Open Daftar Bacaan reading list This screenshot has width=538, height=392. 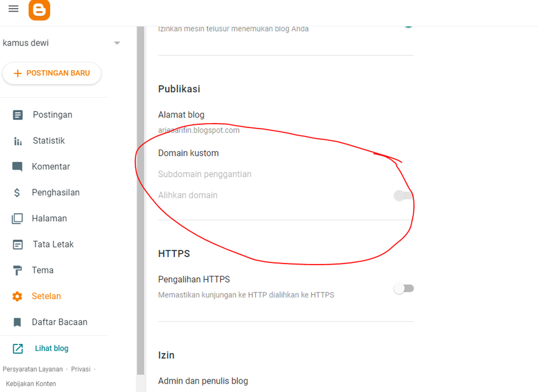pos(60,322)
